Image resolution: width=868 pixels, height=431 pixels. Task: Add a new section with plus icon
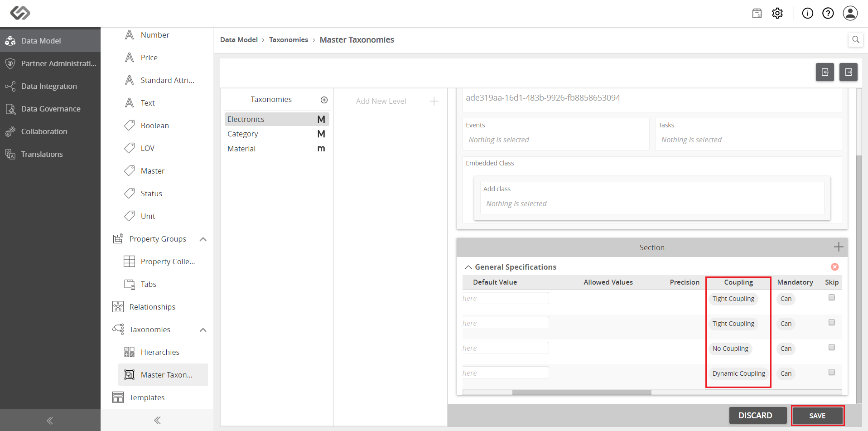[839, 247]
